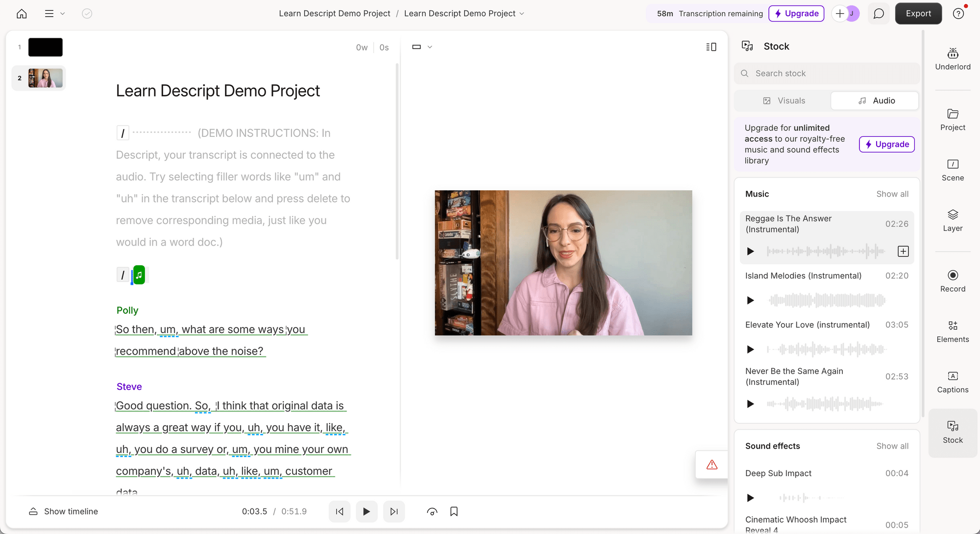Click the warning triangle alert
The image size is (980, 534).
click(x=712, y=465)
